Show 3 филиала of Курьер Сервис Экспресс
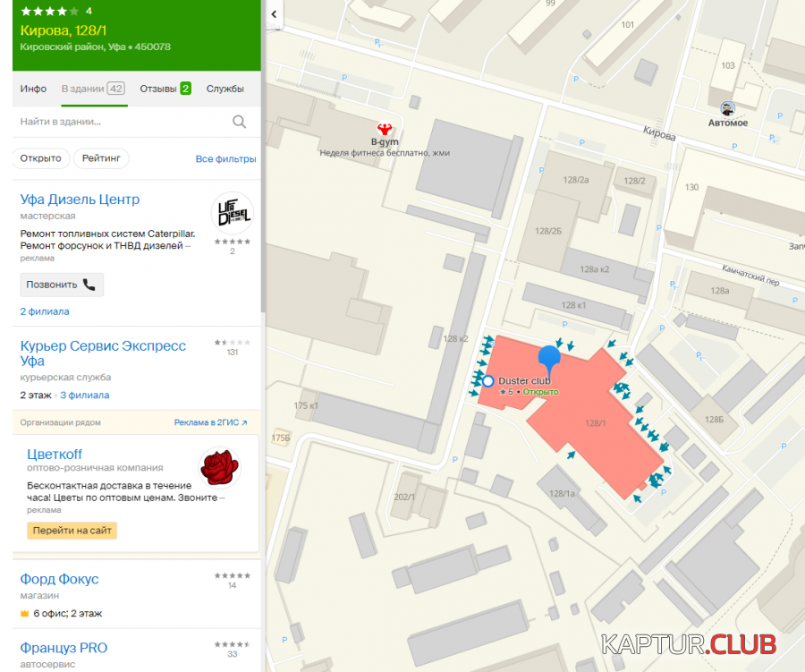 (x=85, y=396)
